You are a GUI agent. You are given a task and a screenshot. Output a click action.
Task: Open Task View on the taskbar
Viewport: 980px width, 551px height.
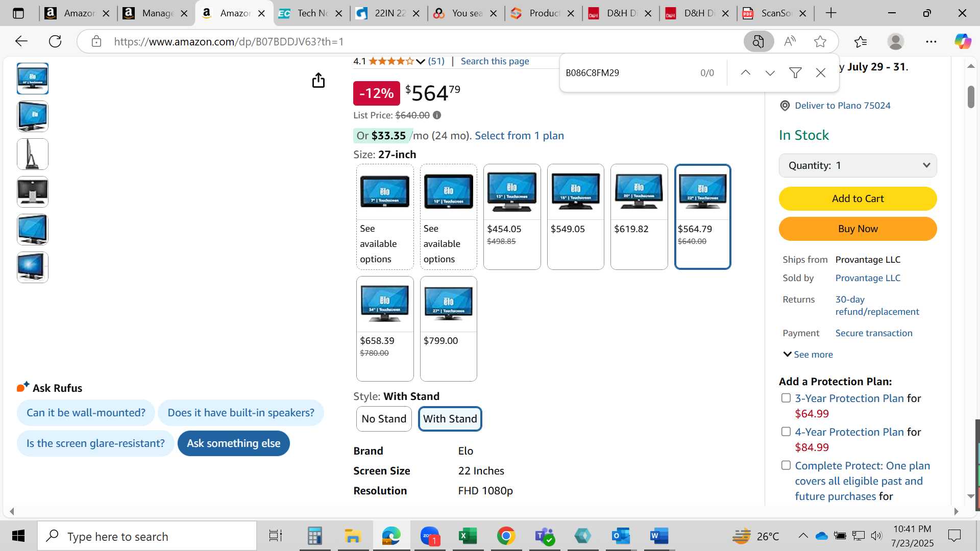276,536
